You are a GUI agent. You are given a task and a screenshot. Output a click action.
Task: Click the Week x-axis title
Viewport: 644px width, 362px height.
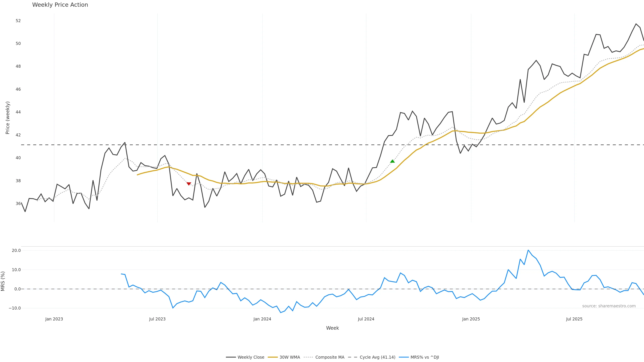coord(332,328)
